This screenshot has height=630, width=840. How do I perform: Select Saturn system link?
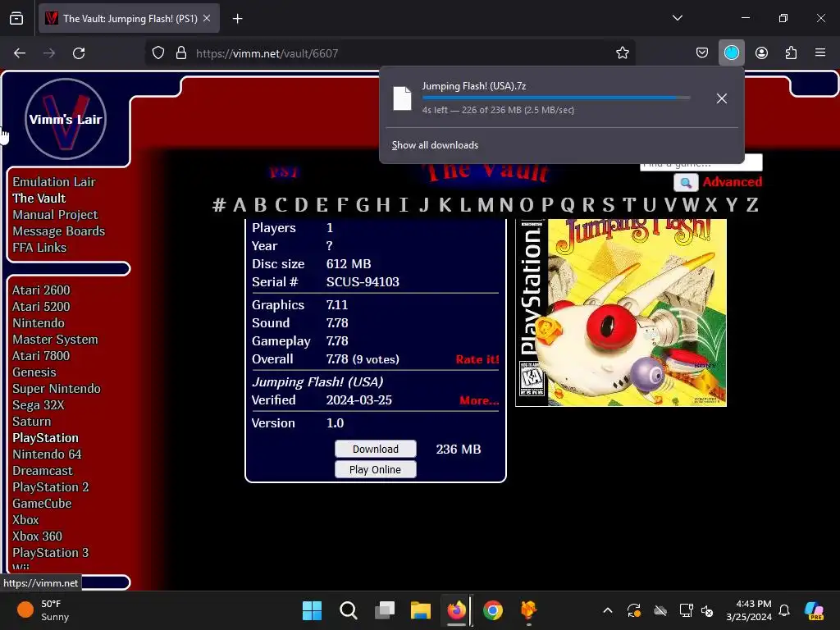(32, 422)
